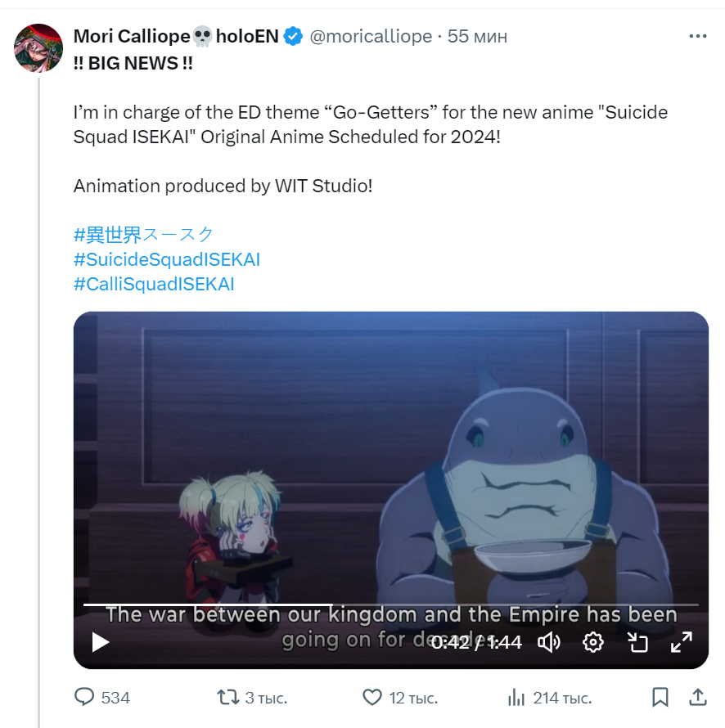The width and height of the screenshot is (725, 728).
Task: Open the #SuicideSquadISEKAI hashtag
Action: point(167,259)
